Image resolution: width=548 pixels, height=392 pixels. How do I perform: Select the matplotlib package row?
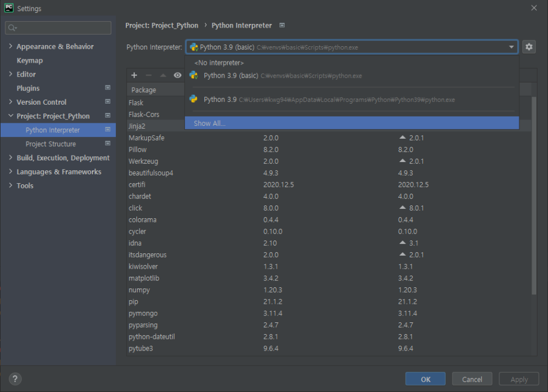[x=329, y=278]
